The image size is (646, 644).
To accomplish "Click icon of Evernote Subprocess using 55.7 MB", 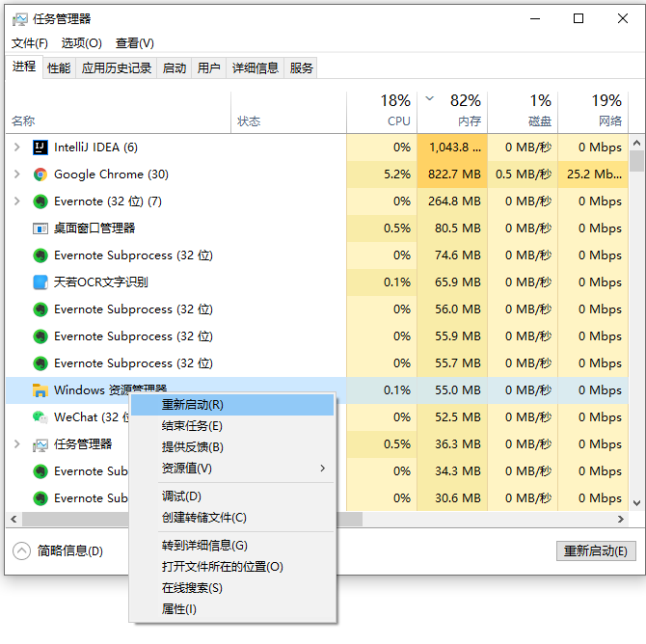I will (x=40, y=363).
